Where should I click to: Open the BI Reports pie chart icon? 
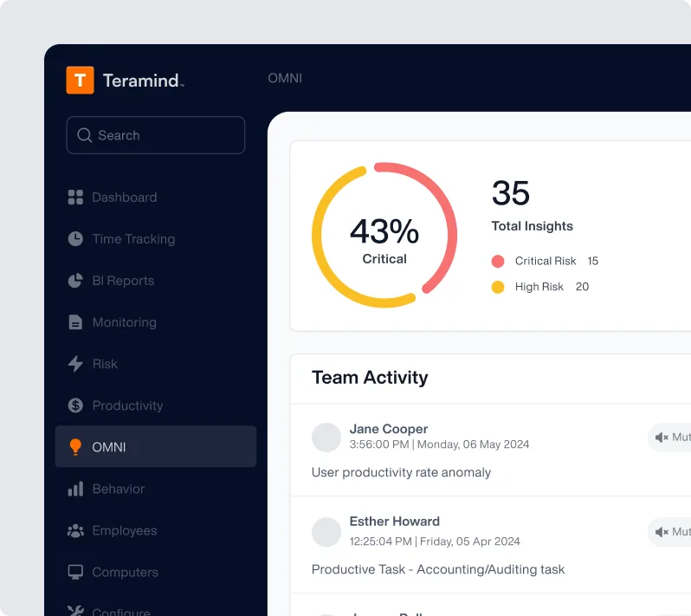coord(75,281)
